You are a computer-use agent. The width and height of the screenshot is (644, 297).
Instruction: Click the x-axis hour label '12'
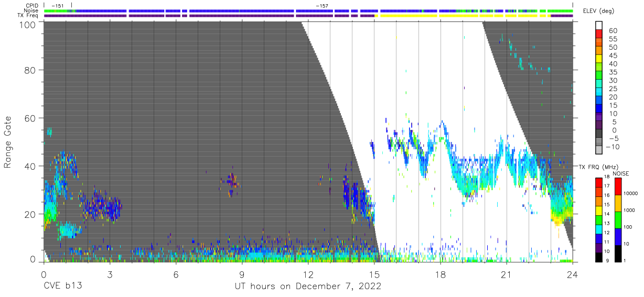point(308,274)
